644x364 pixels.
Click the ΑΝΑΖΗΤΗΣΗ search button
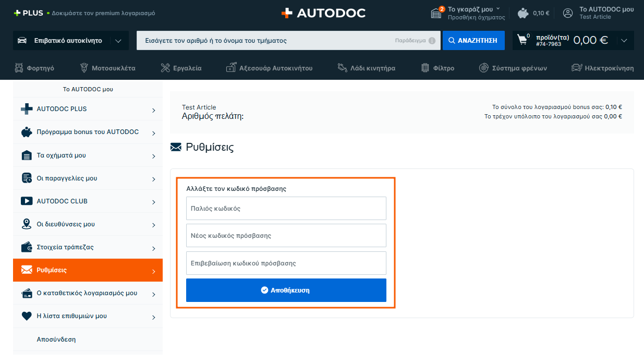[473, 40]
